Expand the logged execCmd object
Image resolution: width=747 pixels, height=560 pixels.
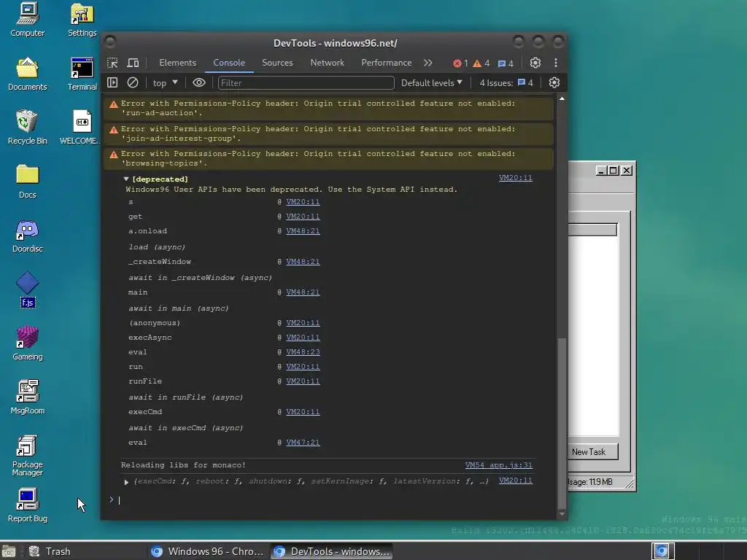pyautogui.click(x=126, y=482)
